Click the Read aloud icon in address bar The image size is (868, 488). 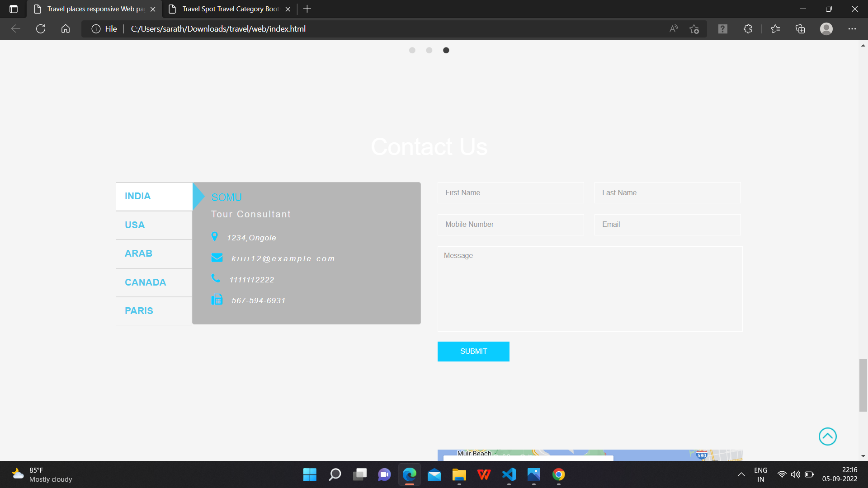[x=673, y=28]
